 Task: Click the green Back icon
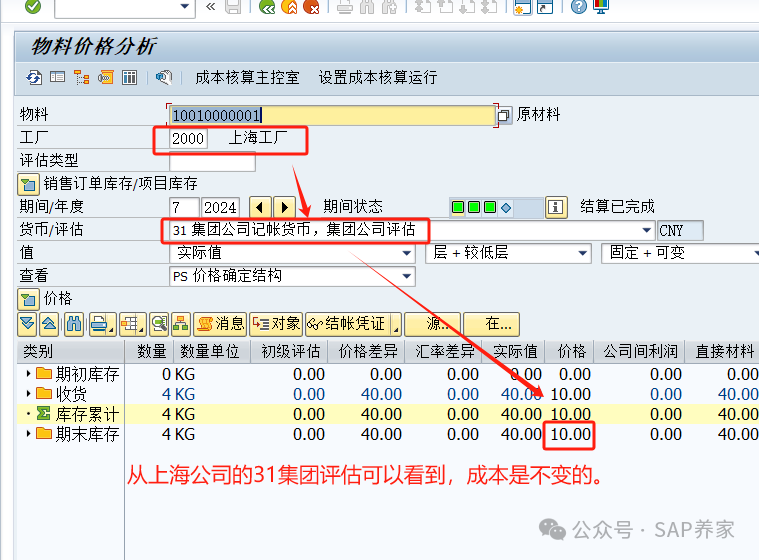tap(267, 7)
